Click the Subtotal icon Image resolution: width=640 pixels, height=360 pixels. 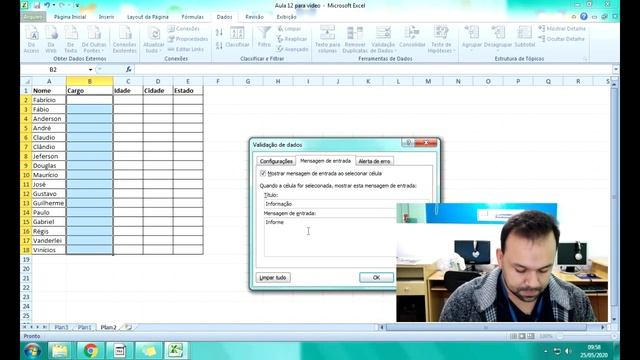524,37
